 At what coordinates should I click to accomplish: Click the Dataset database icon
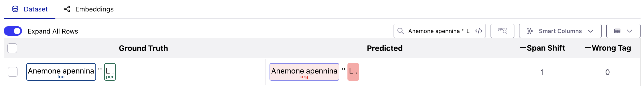(x=15, y=9)
